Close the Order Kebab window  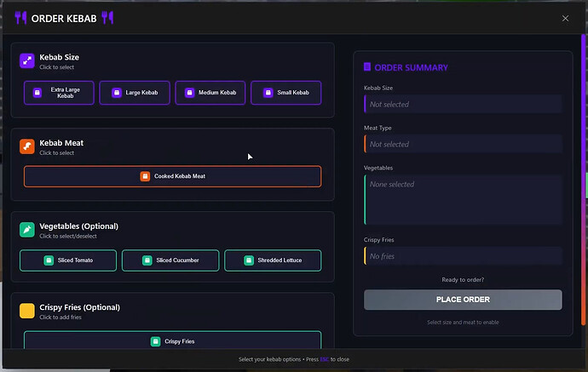[x=565, y=19]
